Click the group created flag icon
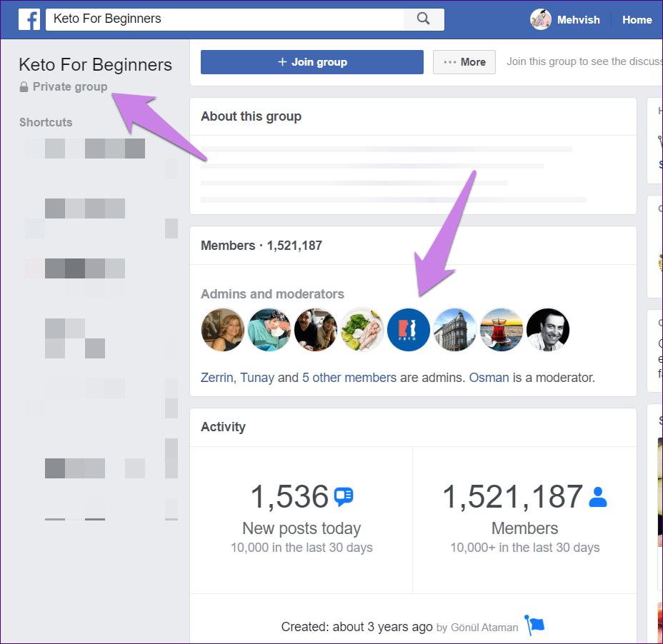Screen dimensions: 663x644 click(534, 625)
